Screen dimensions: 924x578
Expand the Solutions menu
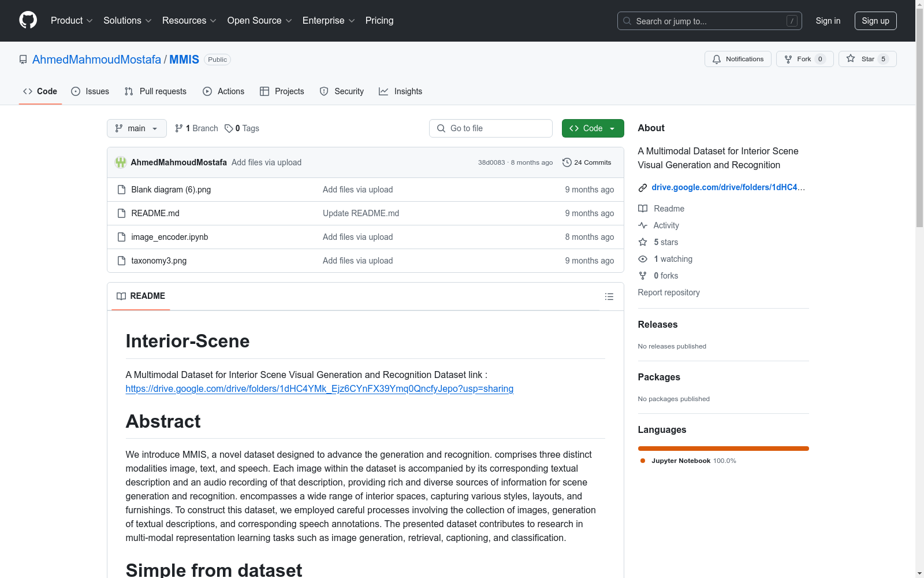[x=128, y=20]
